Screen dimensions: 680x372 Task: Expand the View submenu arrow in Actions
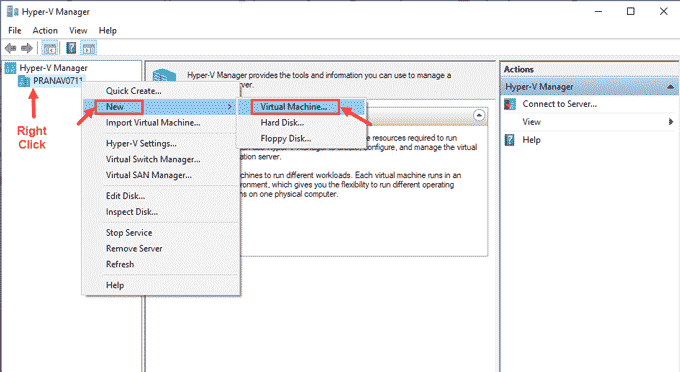[x=671, y=122]
